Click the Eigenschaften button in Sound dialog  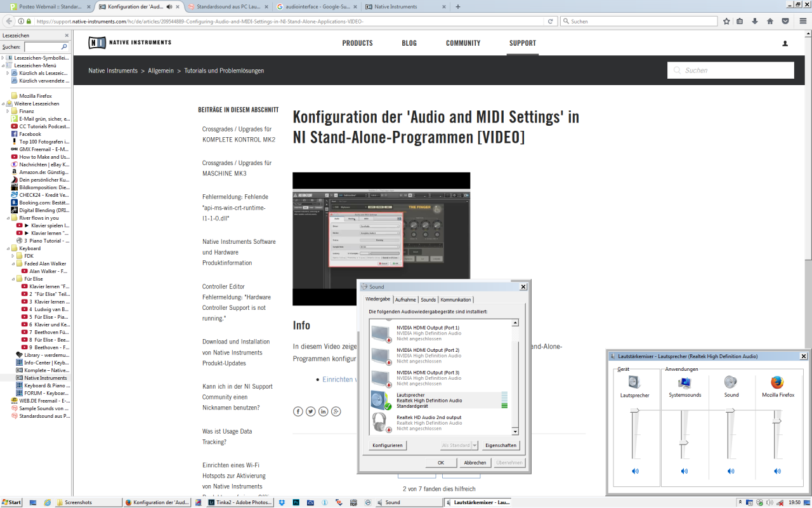click(x=501, y=445)
